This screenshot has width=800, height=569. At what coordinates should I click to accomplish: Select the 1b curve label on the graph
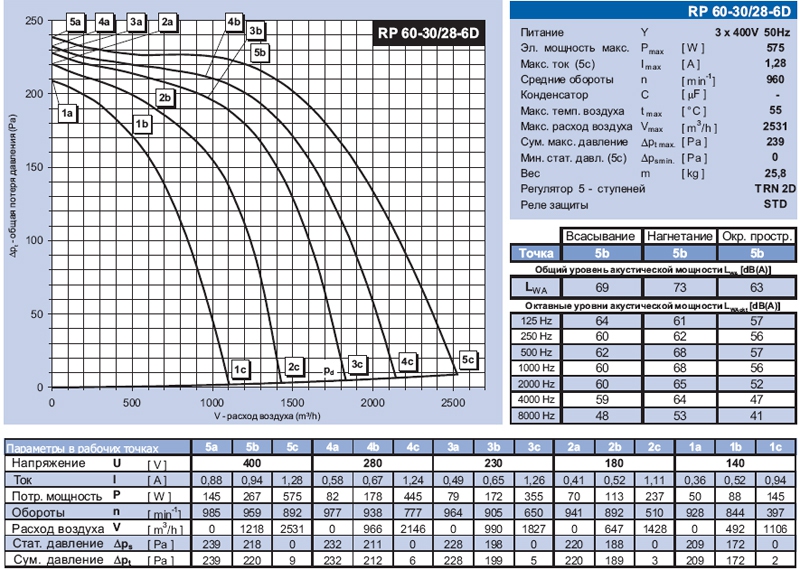coord(142,124)
